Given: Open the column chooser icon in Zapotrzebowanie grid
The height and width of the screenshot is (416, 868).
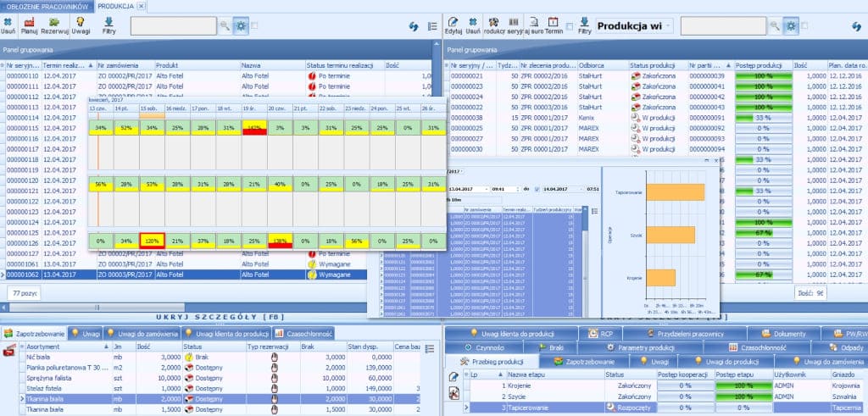Looking at the screenshot, I should coord(429,348).
